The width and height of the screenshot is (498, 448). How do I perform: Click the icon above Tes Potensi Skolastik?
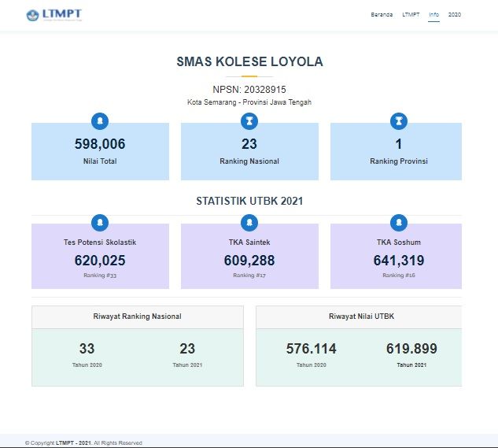(x=100, y=223)
